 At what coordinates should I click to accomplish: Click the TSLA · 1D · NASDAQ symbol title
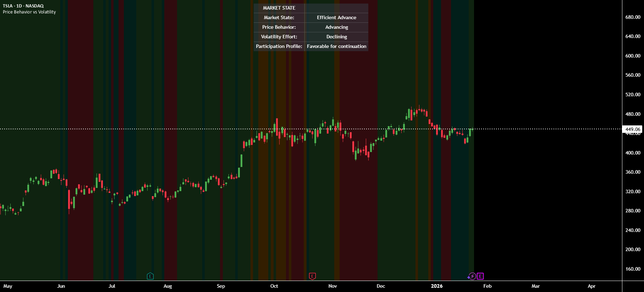23,6
